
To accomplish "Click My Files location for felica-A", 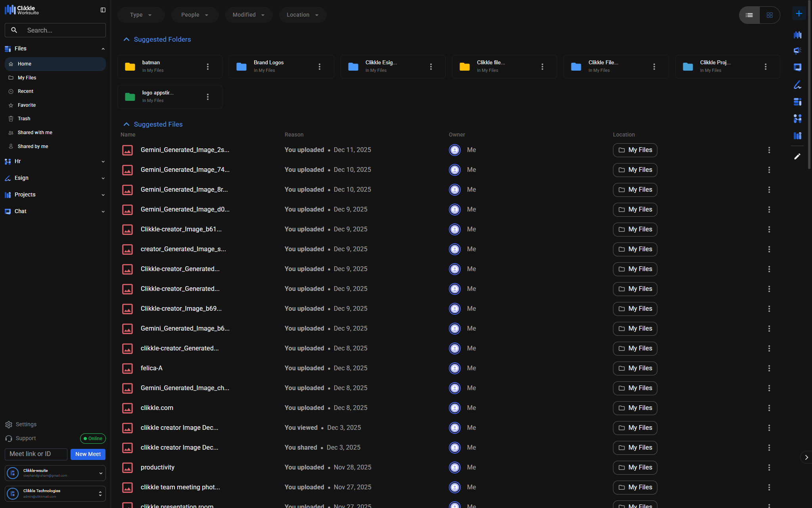I will tap(635, 368).
